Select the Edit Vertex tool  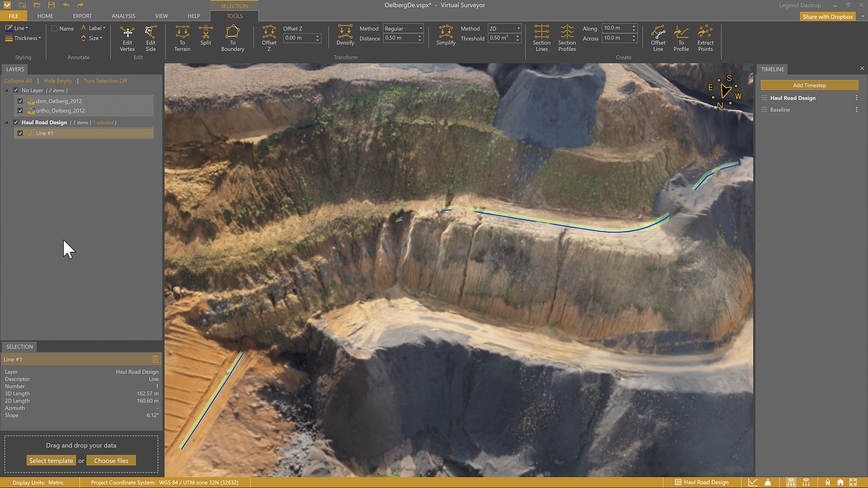tap(127, 38)
